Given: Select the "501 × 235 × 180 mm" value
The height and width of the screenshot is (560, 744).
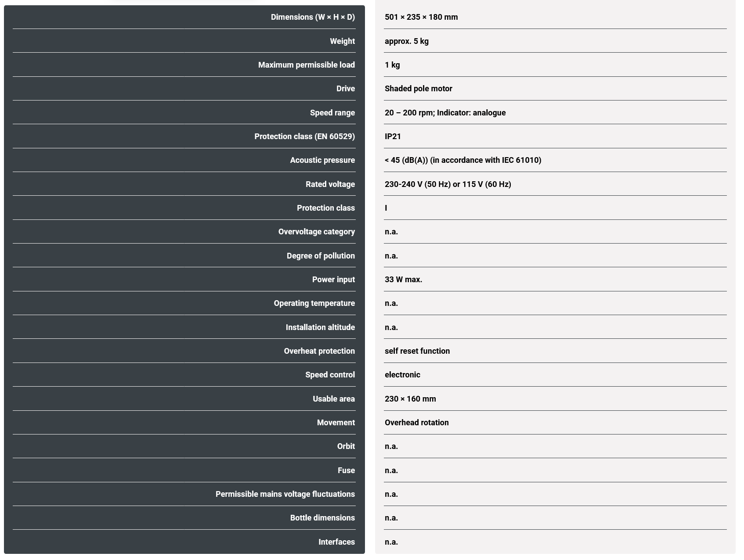Looking at the screenshot, I should tap(421, 17).
